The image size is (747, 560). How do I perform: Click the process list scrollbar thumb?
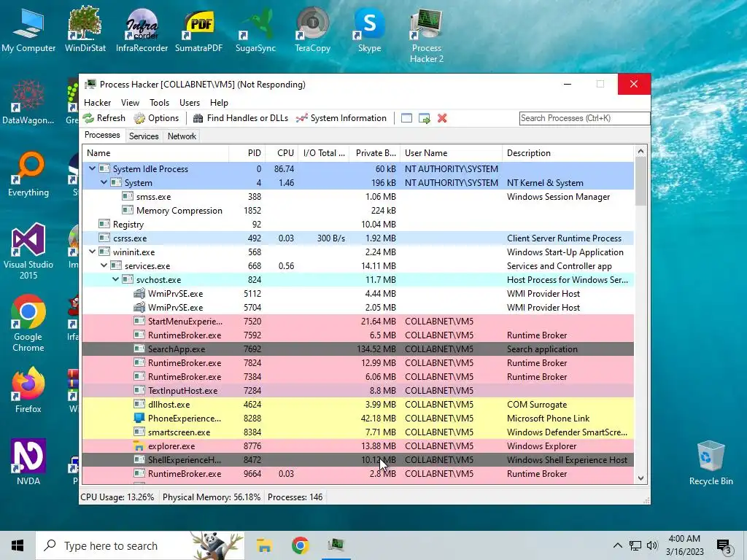coord(640,182)
